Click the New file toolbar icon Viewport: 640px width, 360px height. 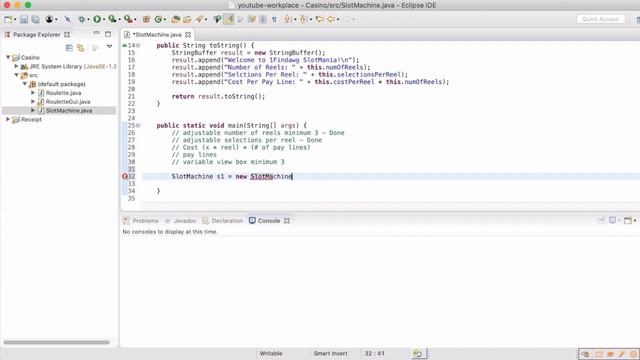pyautogui.click(x=8, y=19)
